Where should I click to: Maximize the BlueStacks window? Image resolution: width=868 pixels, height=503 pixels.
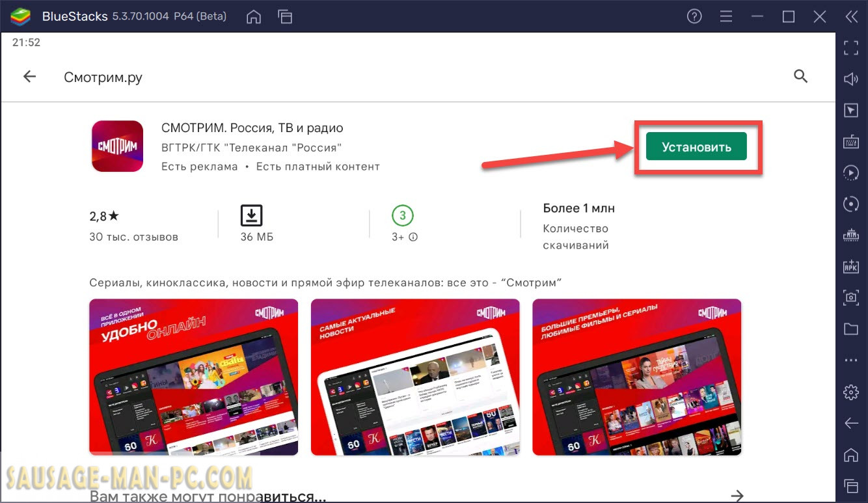pos(789,17)
